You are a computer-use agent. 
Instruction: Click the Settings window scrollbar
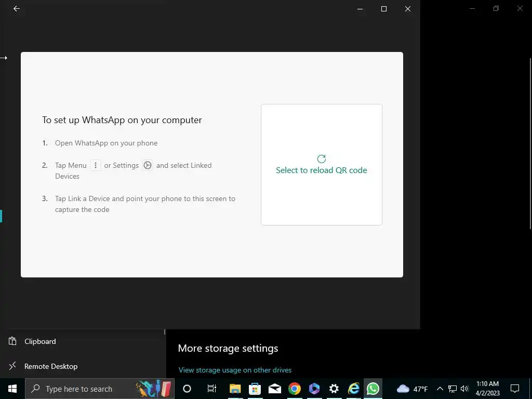click(x=530, y=144)
